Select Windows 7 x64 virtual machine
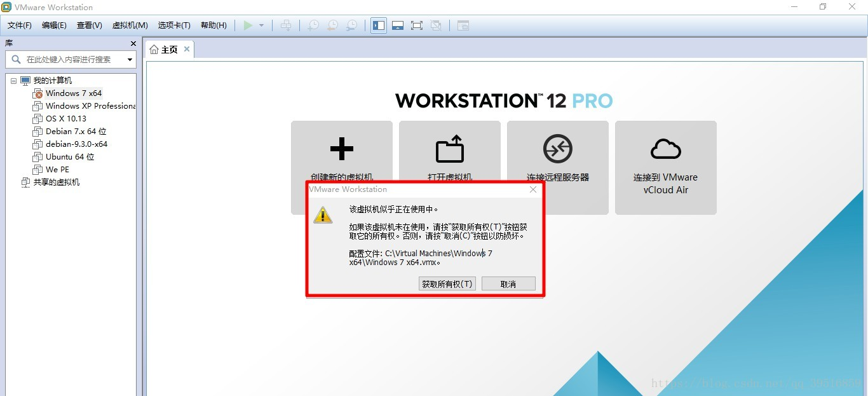 (74, 93)
